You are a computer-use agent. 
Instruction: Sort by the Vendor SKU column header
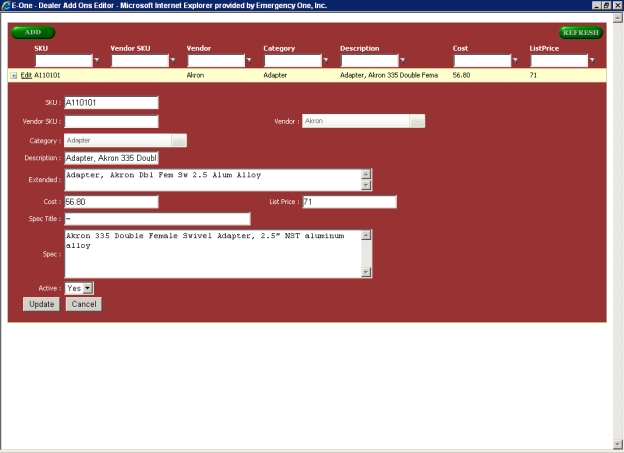tap(131, 49)
